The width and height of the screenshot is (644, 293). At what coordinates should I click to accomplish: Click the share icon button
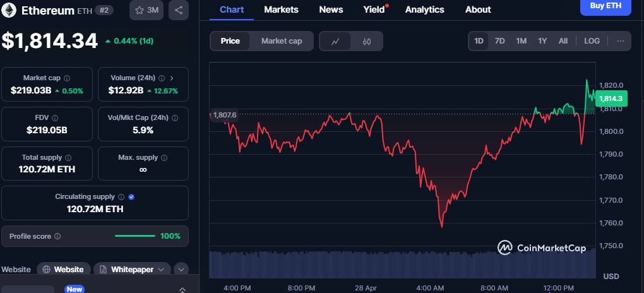(x=179, y=10)
